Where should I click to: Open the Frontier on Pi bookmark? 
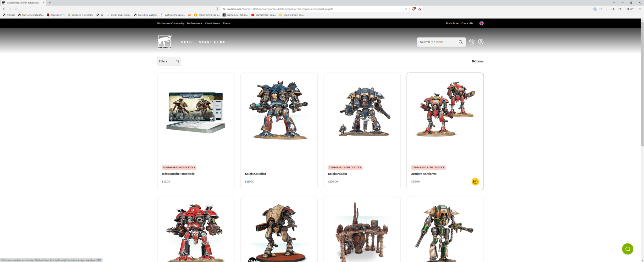[x=55, y=15]
